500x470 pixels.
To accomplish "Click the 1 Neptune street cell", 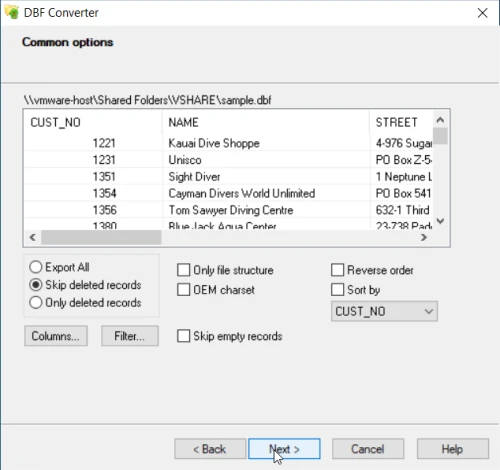I will (401, 177).
